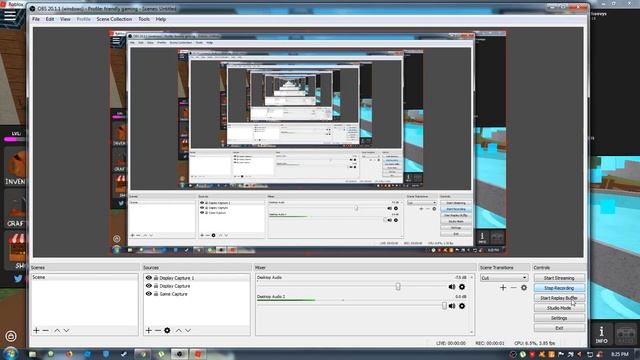
Task: Click the taskbar clock showing 8:25 PM
Action: click(620, 354)
